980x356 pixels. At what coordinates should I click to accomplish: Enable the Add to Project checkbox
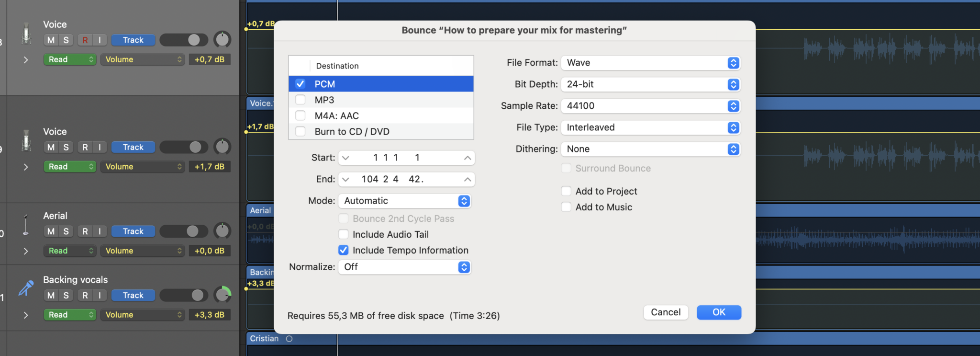(x=566, y=191)
